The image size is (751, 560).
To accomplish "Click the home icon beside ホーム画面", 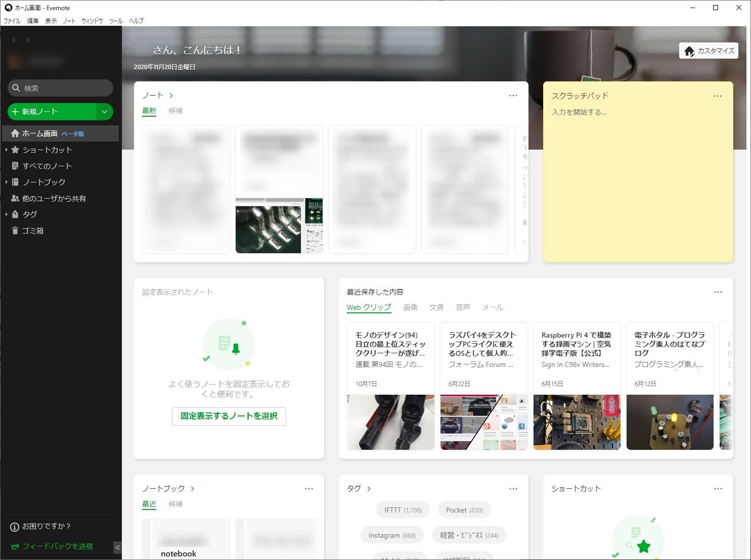I will [x=15, y=133].
